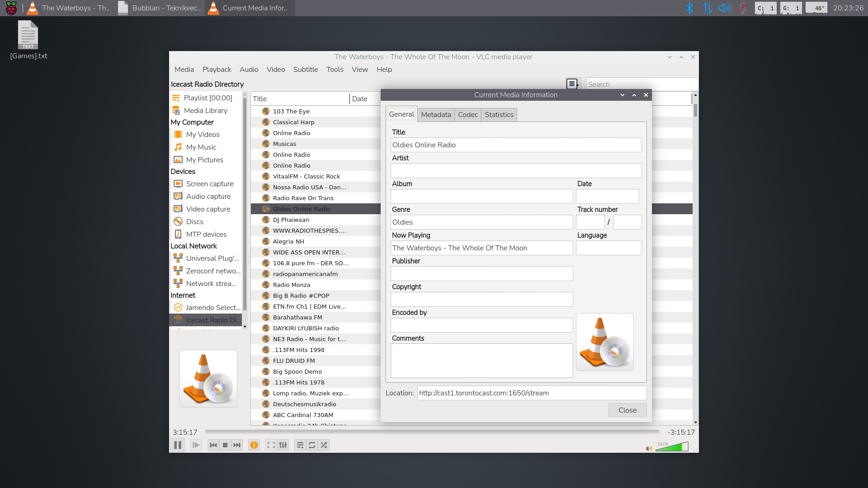Toggle fullscreen video mode
Viewport: 868px width, 488px height.
(x=271, y=445)
